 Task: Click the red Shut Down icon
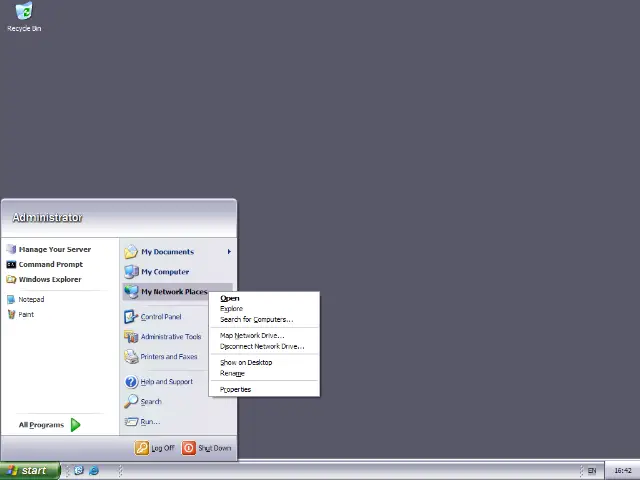point(189,448)
